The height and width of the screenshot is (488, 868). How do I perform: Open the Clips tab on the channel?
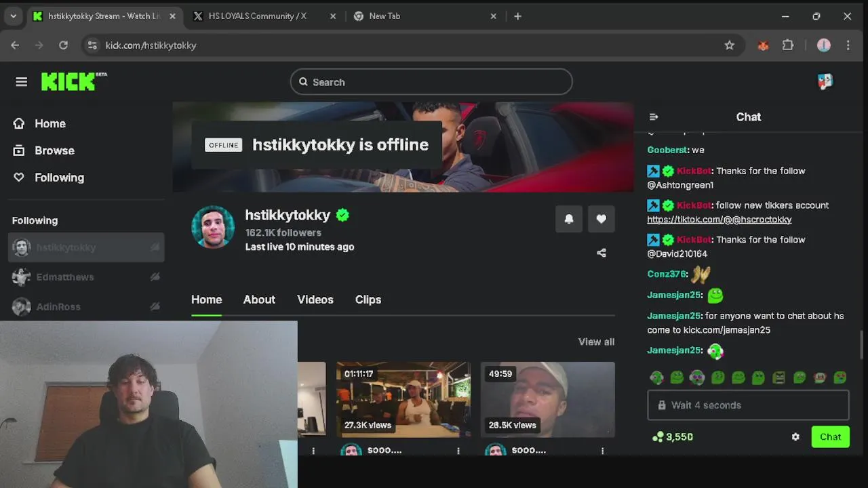pyautogui.click(x=368, y=300)
